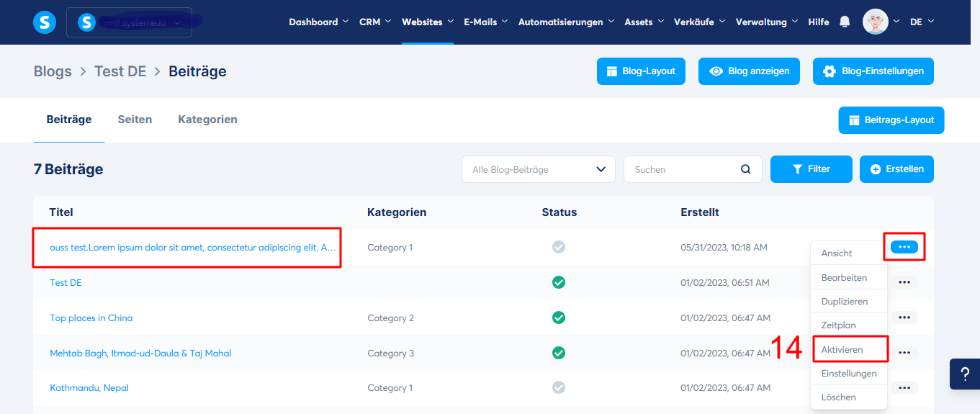This screenshot has height=414, width=980.
Task: Expand the Automatisierungen menu
Action: pos(566,22)
